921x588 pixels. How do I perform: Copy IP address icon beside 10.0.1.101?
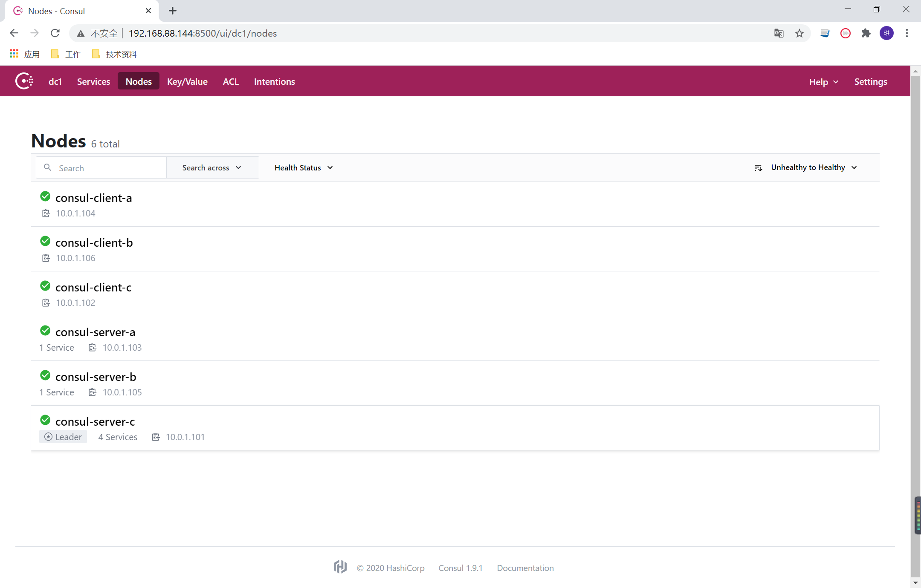pos(156,437)
